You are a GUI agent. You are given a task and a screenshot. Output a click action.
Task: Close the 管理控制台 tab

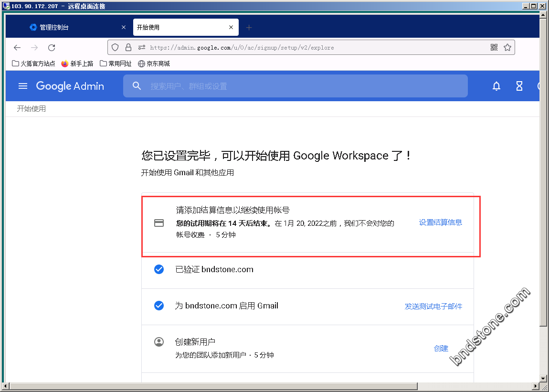click(x=124, y=27)
